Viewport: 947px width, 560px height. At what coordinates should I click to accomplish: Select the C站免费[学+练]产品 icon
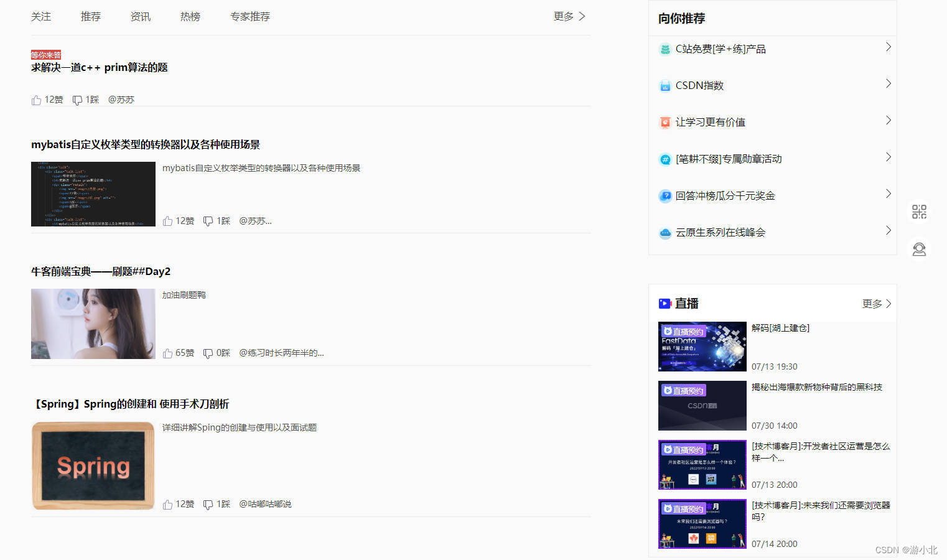click(x=665, y=49)
